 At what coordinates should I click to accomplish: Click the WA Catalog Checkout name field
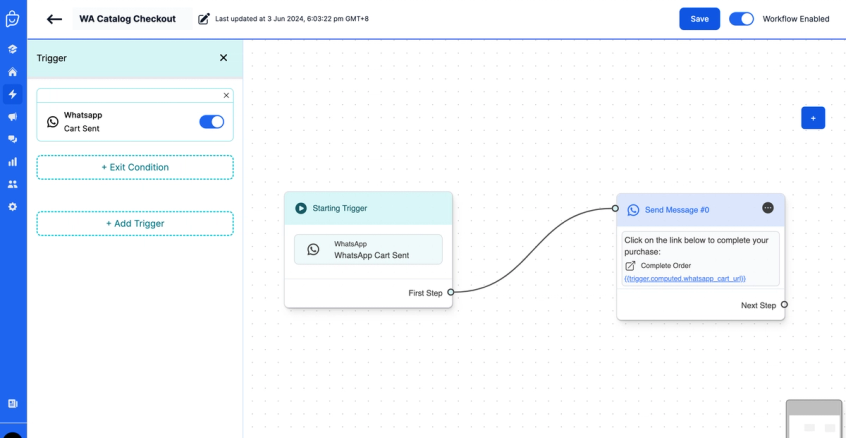(132, 19)
